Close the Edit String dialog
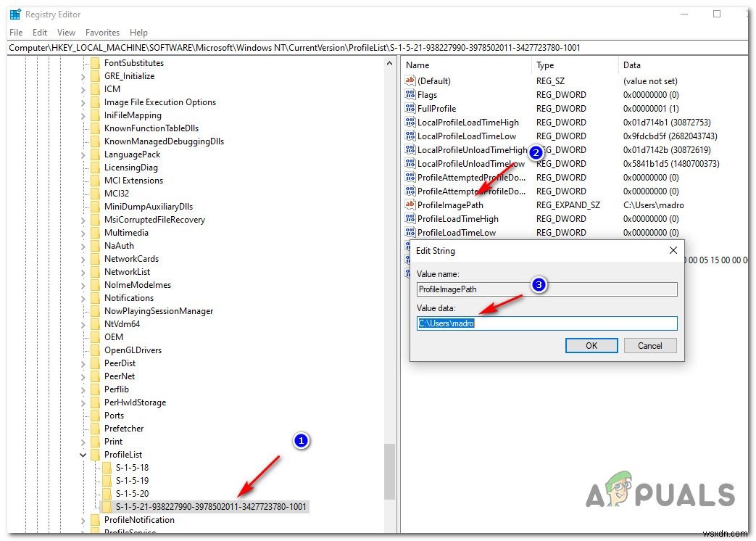756x541 pixels. point(673,250)
